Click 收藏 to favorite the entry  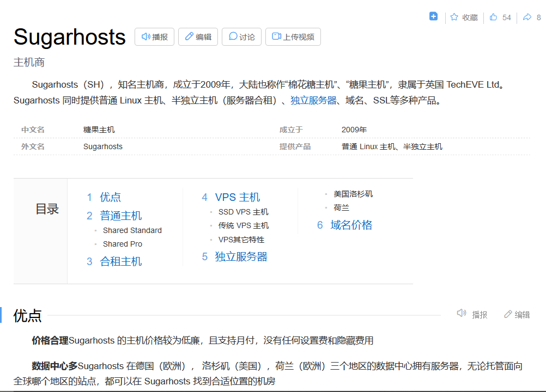click(x=470, y=17)
